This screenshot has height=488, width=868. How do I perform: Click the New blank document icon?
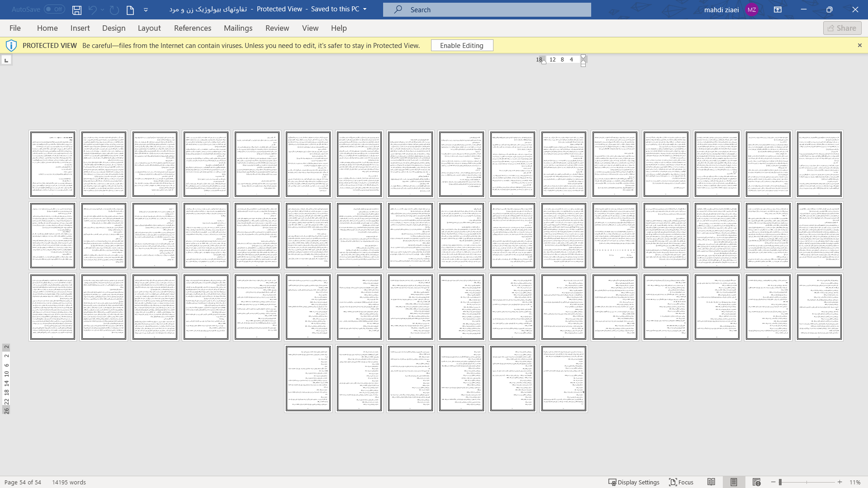[130, 9]
